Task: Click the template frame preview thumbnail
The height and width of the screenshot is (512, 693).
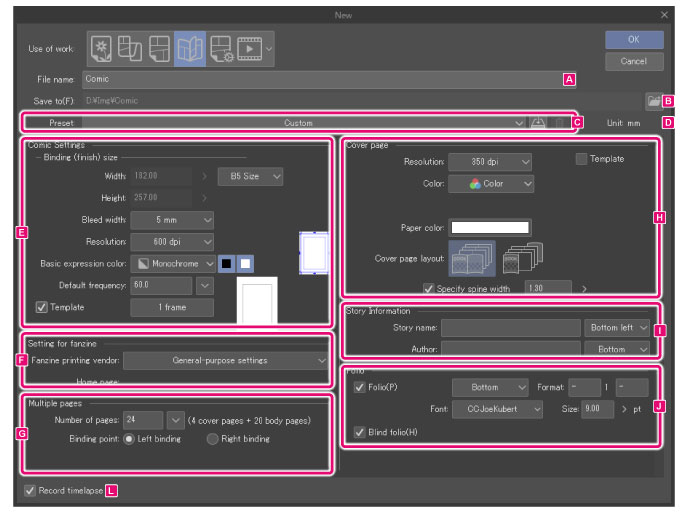Action: 257,301
